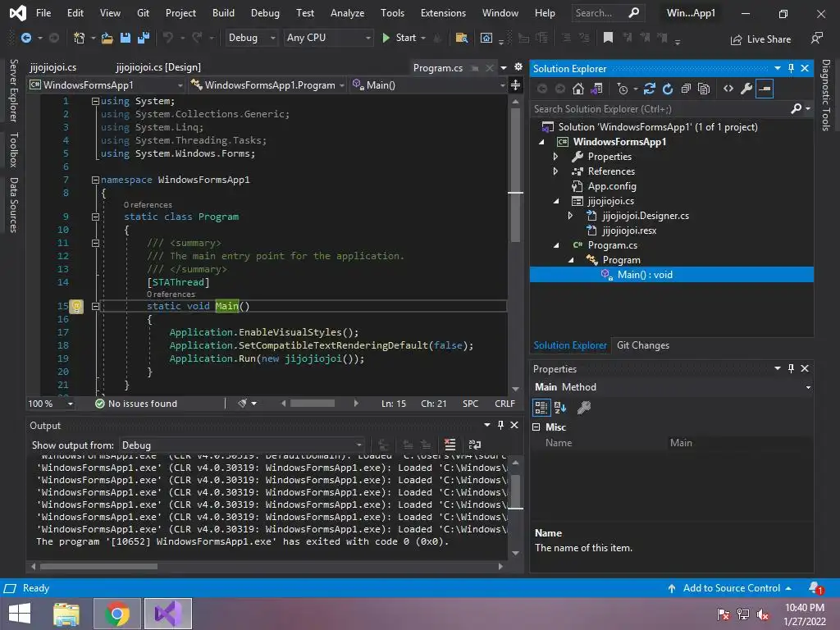Click the Save All icon
Viewport: 840px width, 630px height.
(x=143, y=38)
